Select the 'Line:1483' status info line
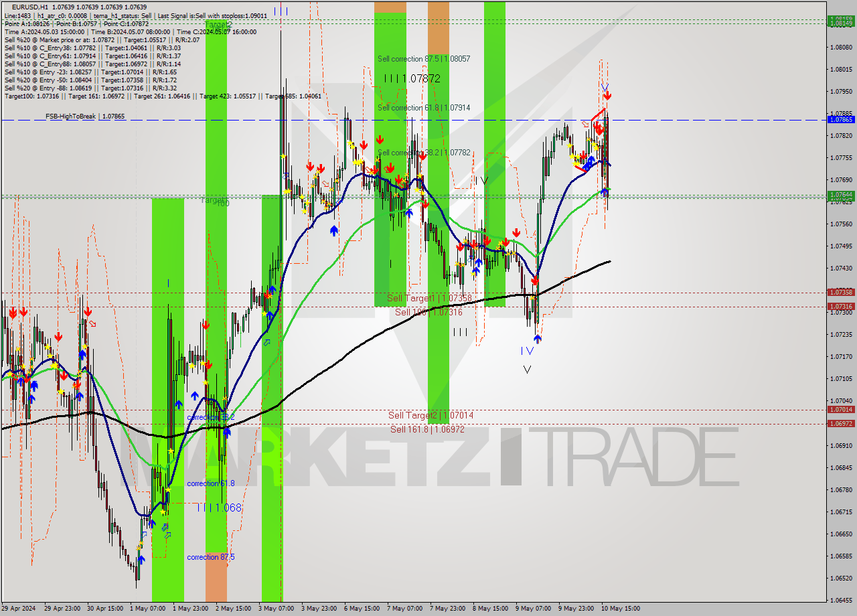Viewport: 857px width, 616px height. pos(136,15)
